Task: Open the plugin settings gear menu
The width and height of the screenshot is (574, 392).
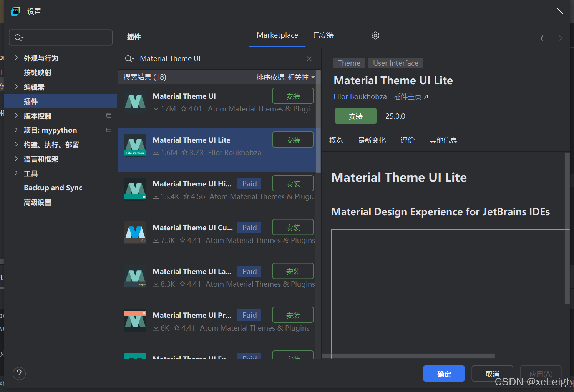Action: [375, 35]
